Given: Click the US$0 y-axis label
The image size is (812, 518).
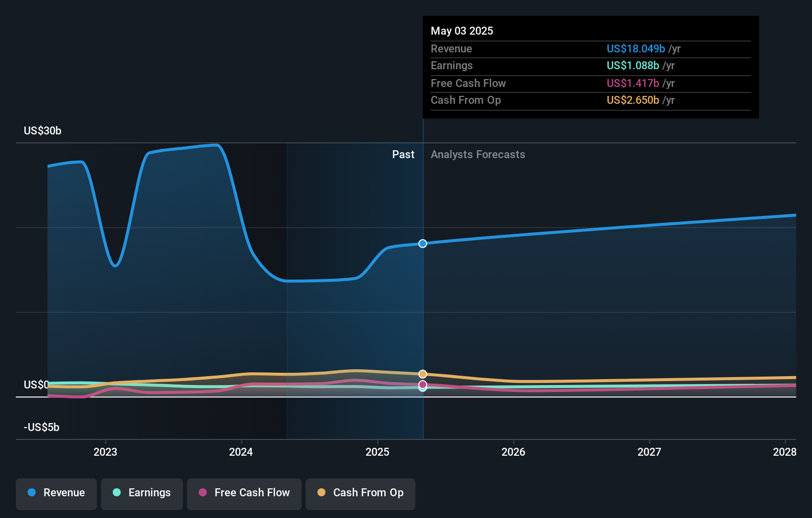Looking at the screenshot, I should coord(36,385).
